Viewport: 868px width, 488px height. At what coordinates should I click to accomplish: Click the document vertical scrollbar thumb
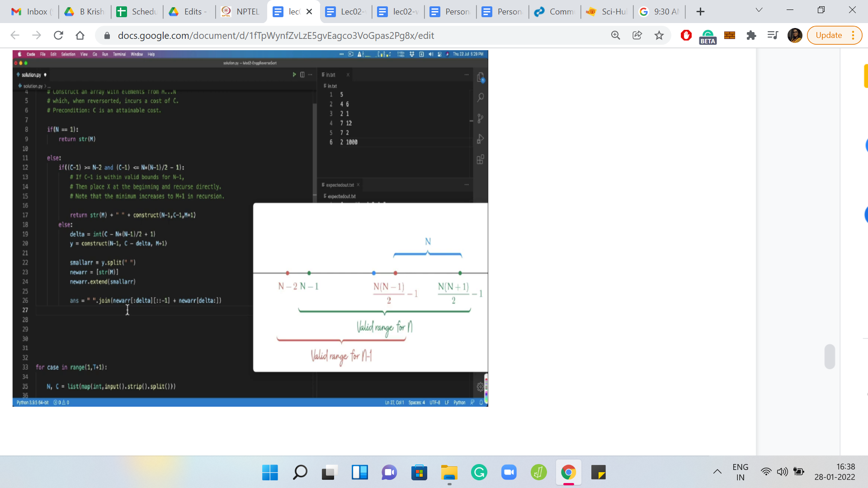point(829,357)
